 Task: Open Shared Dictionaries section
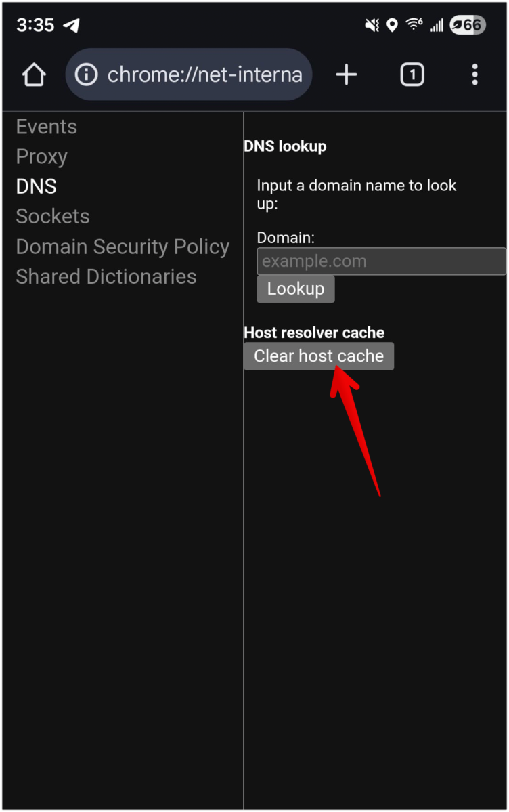point(106,276)
